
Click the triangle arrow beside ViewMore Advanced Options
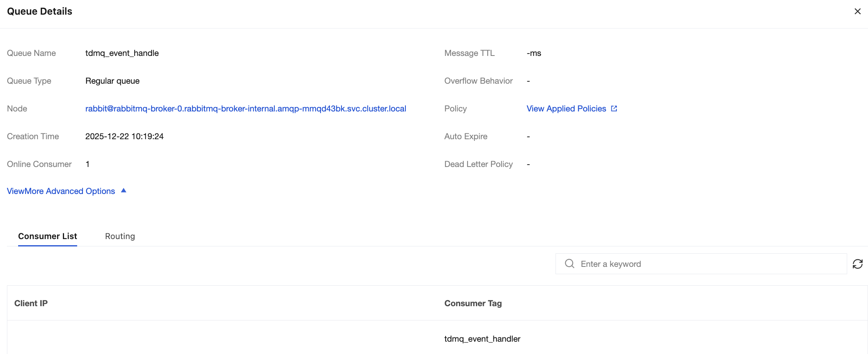123,190
